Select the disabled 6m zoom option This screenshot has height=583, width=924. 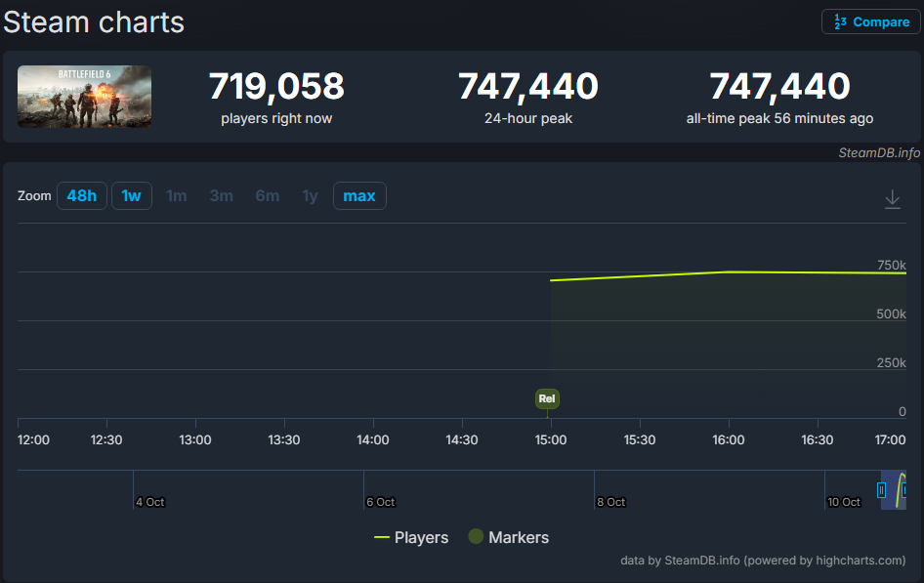coord(268,195)
